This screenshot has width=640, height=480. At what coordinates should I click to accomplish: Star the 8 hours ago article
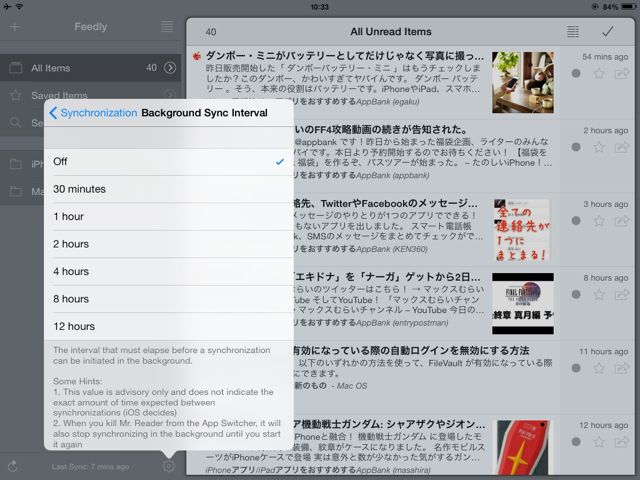pos(599,294)
